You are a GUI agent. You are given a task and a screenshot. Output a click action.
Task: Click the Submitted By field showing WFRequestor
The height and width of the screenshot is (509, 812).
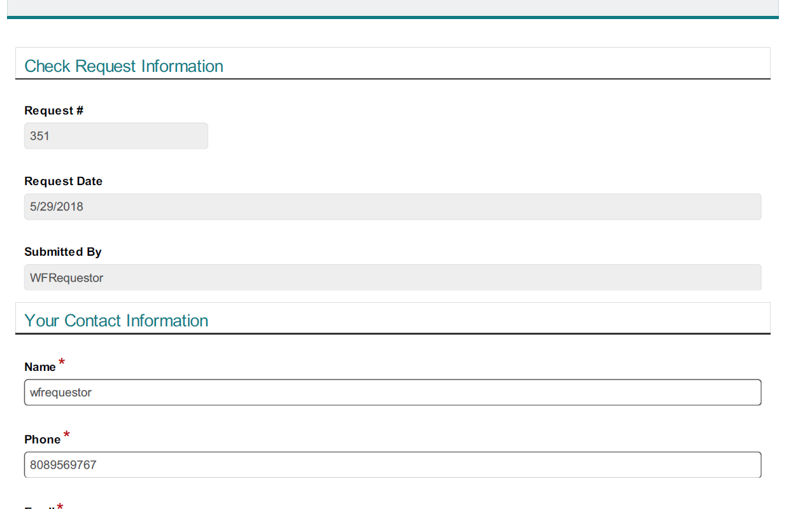pos(392,277)
